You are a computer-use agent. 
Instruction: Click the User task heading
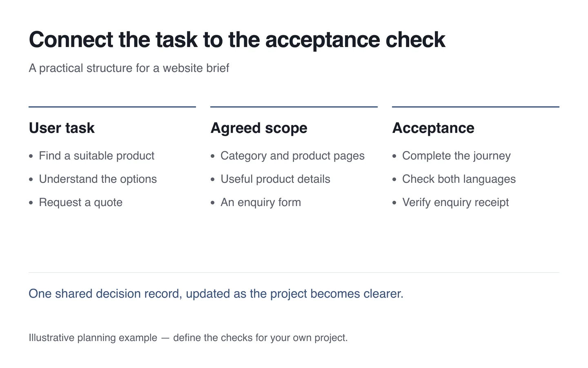point(62,128)
